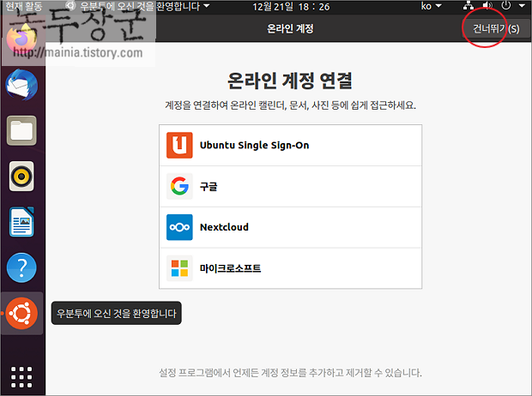Click the Ubuntu Single Sign-On logo icon

[x=179, y=145]
